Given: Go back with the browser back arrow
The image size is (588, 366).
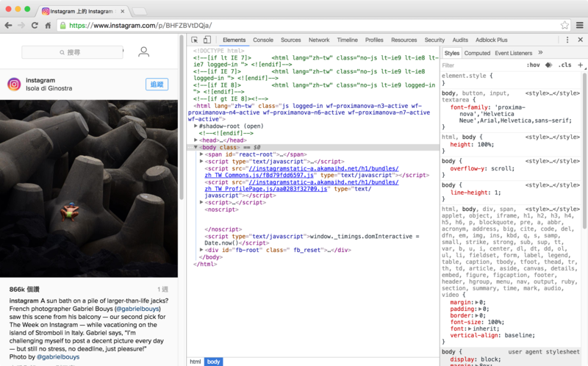Looking at the screenshot, I should [x=8, y=26].
